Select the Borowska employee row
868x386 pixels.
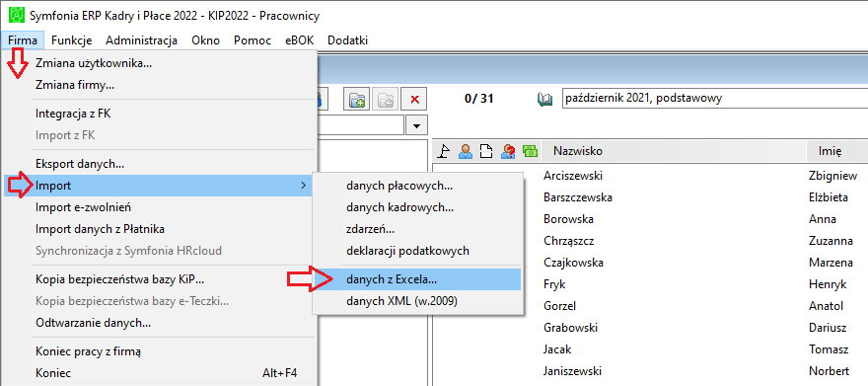[x=650, y=219]
